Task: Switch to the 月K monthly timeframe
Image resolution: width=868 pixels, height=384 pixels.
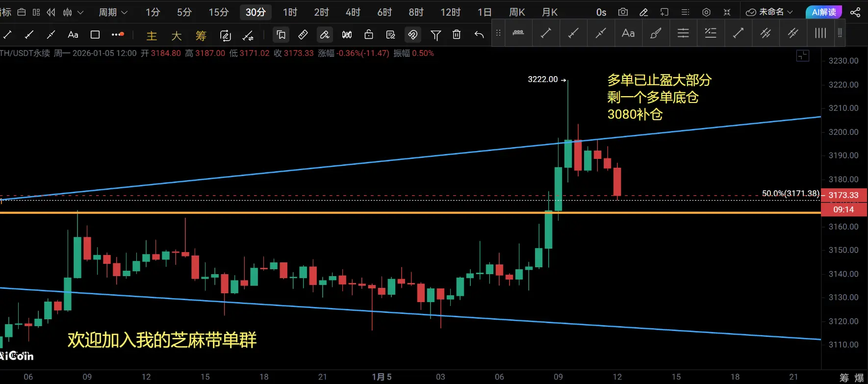Action: pos(550,12)
